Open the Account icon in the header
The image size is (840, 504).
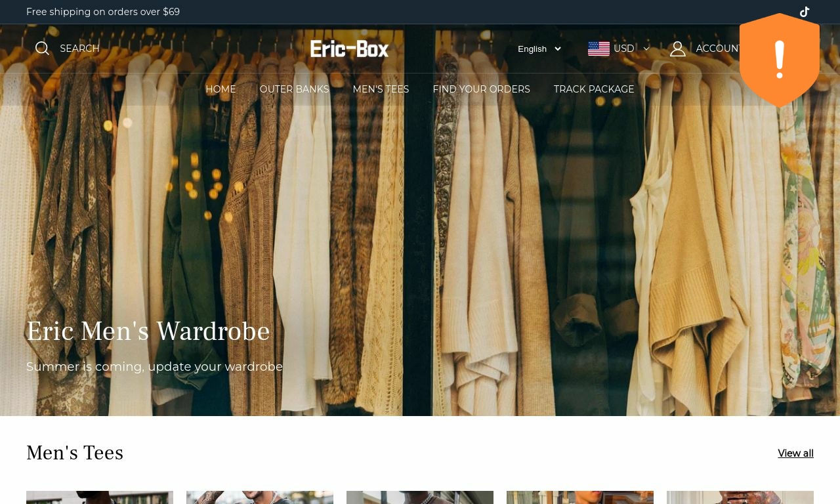678,49
